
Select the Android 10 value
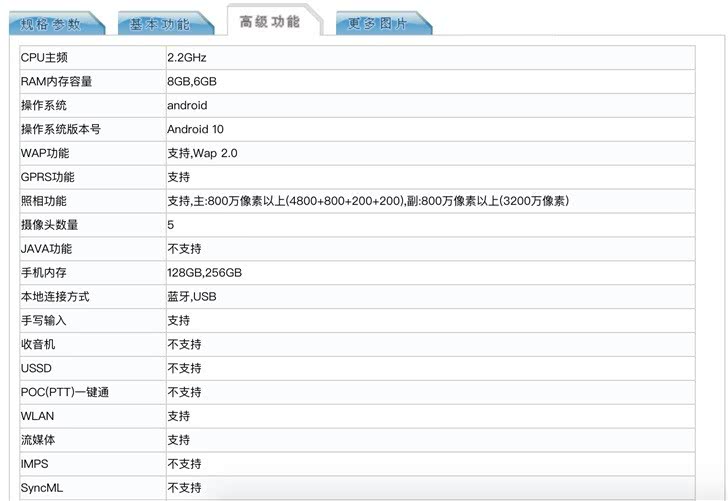click(x=195, y=130)
